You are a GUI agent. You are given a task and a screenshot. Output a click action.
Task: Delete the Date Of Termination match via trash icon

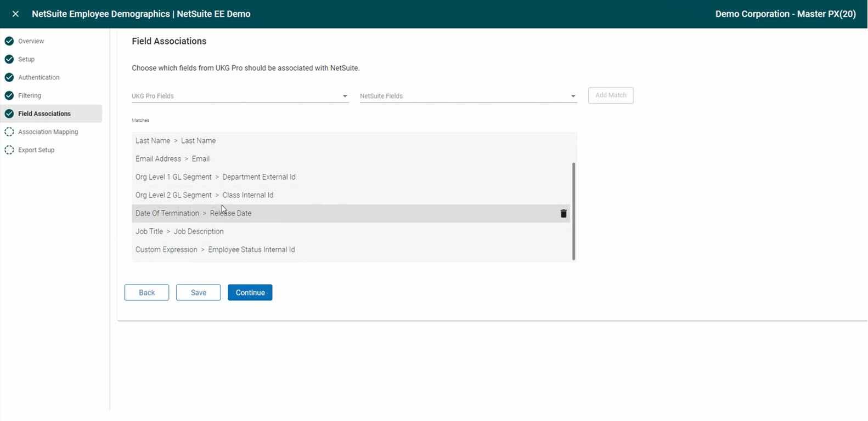[563, 214]
